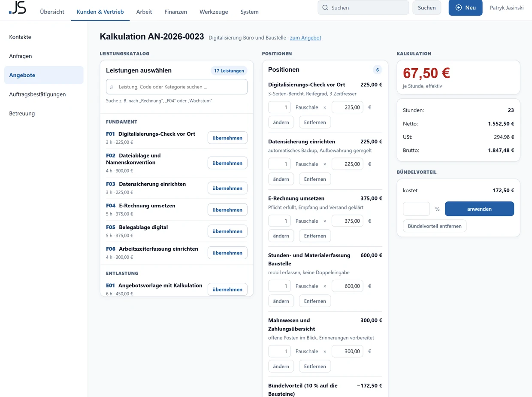Viewport: 532px width, 397px height.
Task: Edit quantity of Digitalisierungs-Check position
Action: (279, 107)
